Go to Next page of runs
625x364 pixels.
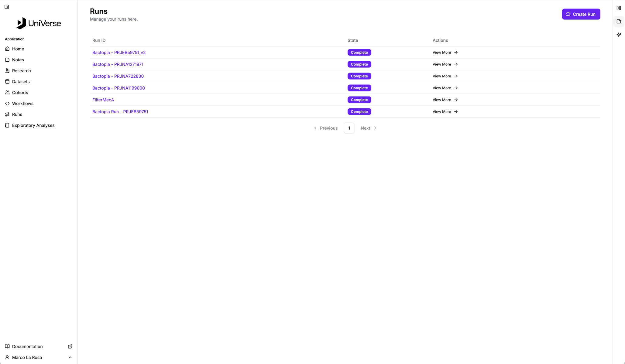[x=368, y=128]
